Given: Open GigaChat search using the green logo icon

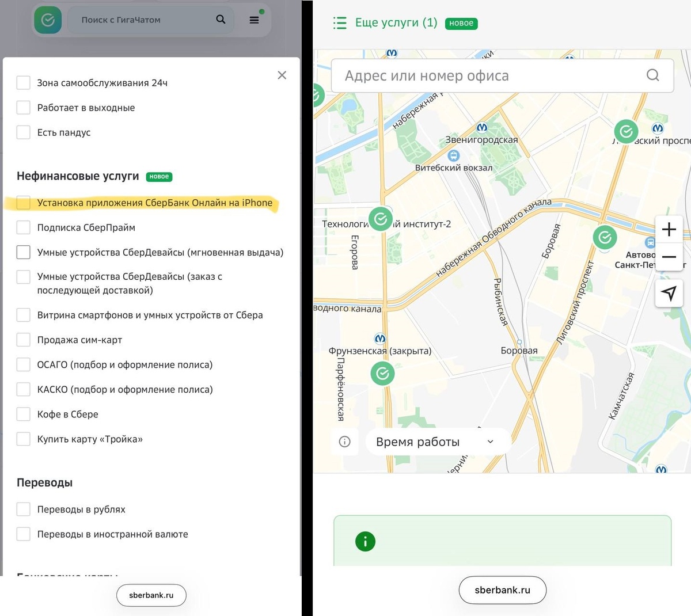Looking at the screenshot, I should [x=48, y=20].
